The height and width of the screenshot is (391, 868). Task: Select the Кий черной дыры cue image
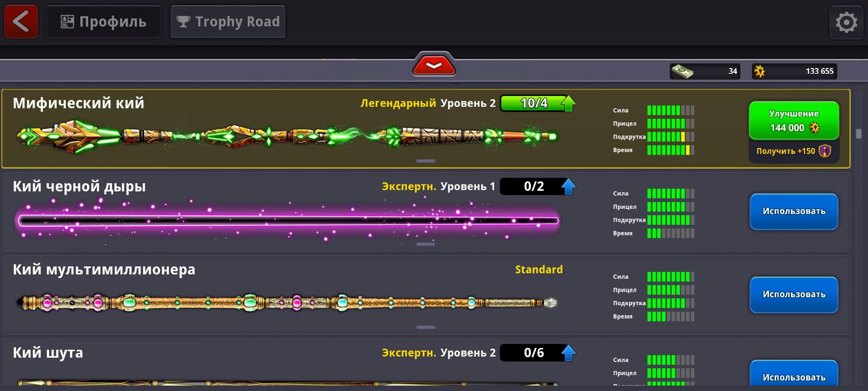click(288, 220)
